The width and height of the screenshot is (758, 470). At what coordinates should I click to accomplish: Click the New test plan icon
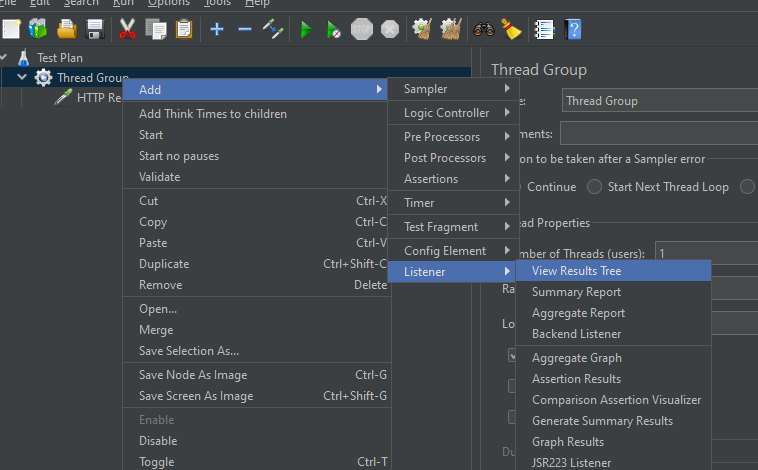12,29
